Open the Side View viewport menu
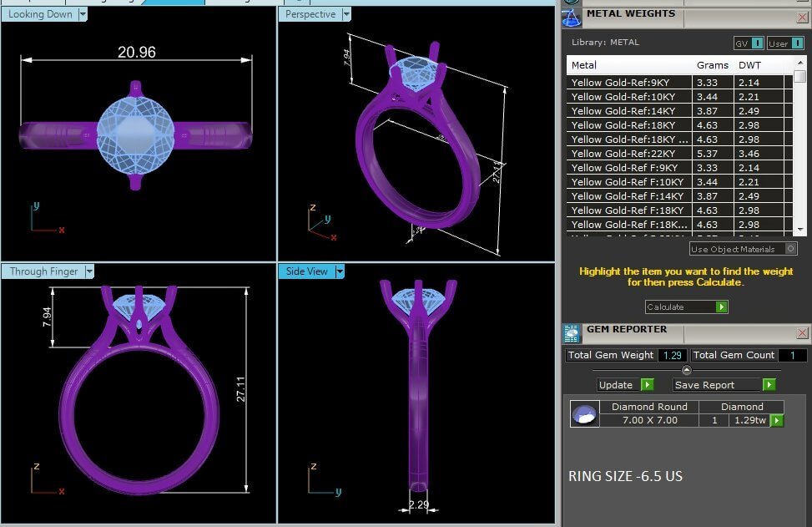This screenshot has height=527, width=812. tap(340, 271)
